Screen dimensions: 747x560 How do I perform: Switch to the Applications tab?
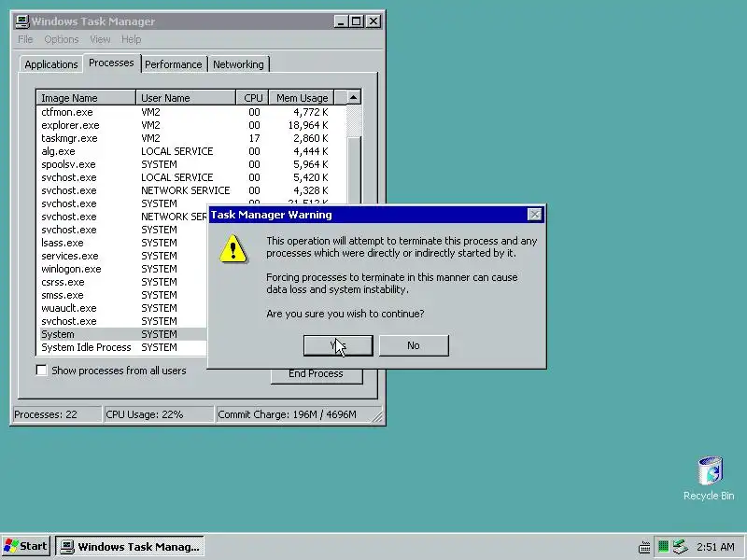pyautogui.click(x=51, y=64)
